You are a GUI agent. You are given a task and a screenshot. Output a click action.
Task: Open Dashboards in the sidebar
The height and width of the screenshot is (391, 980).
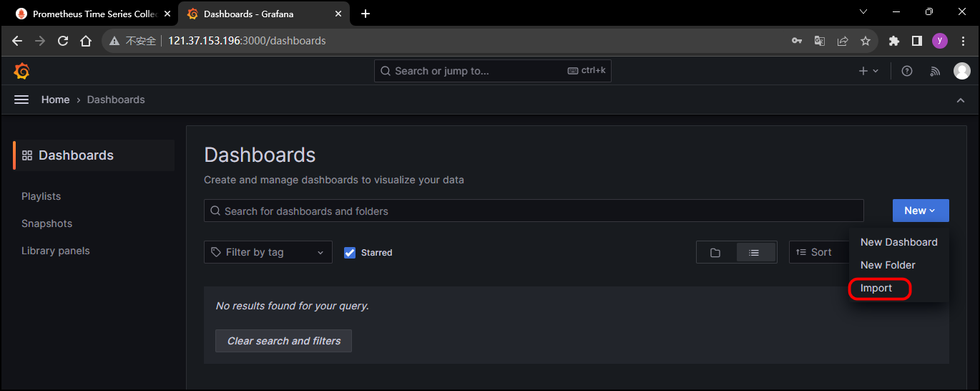pos(94,155)
